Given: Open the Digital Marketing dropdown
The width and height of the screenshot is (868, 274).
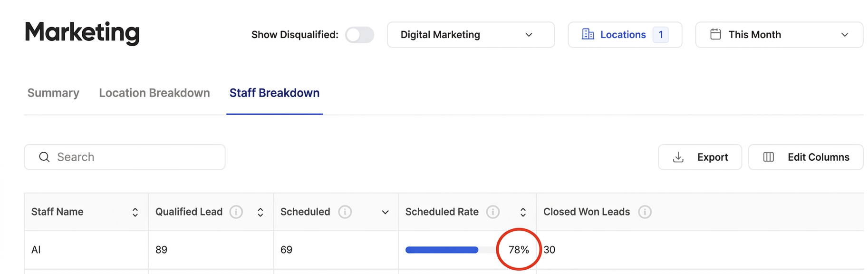Looking at the screenshot, I should click(x=471, y=35).
